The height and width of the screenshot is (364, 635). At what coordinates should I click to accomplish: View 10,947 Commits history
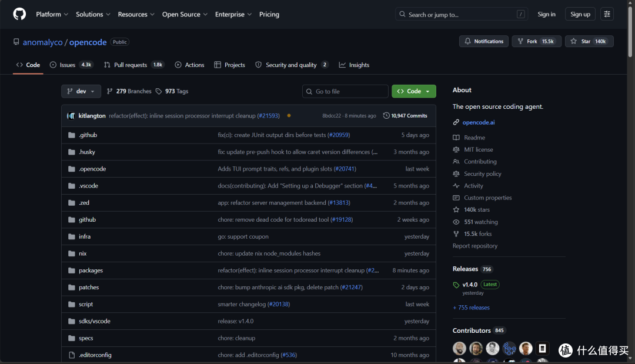pos(405,116)
